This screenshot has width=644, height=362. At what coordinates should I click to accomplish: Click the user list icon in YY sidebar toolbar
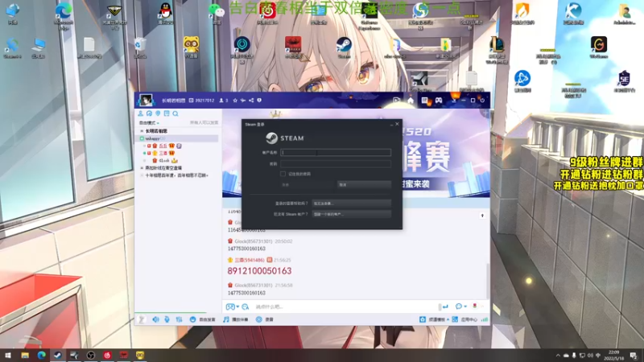point(140,113)
